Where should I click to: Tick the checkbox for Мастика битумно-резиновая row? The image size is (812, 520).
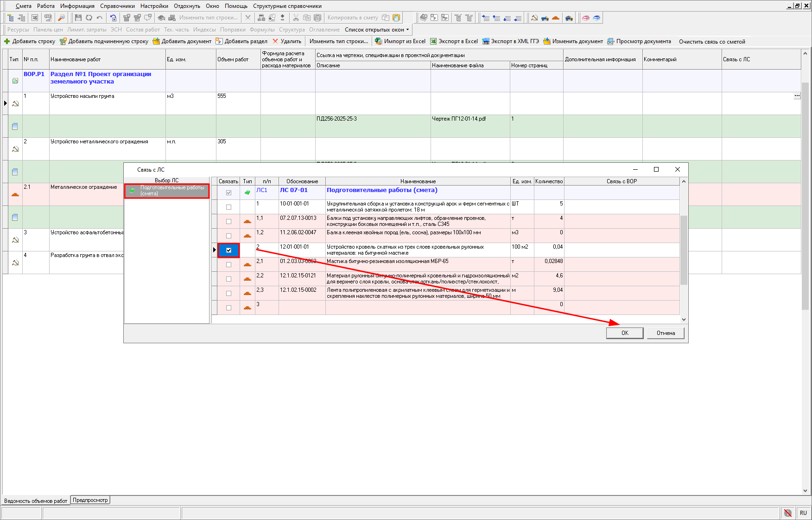tap(228, 265)
